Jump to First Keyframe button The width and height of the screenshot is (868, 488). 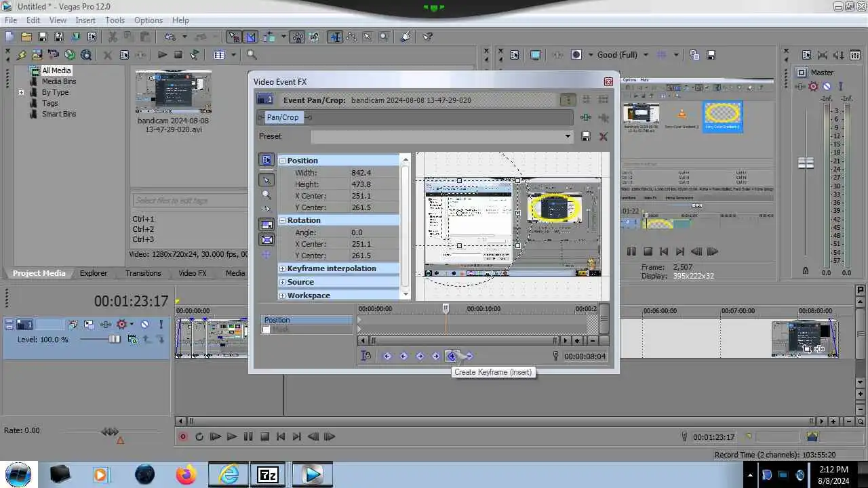[x=387, y=357]
